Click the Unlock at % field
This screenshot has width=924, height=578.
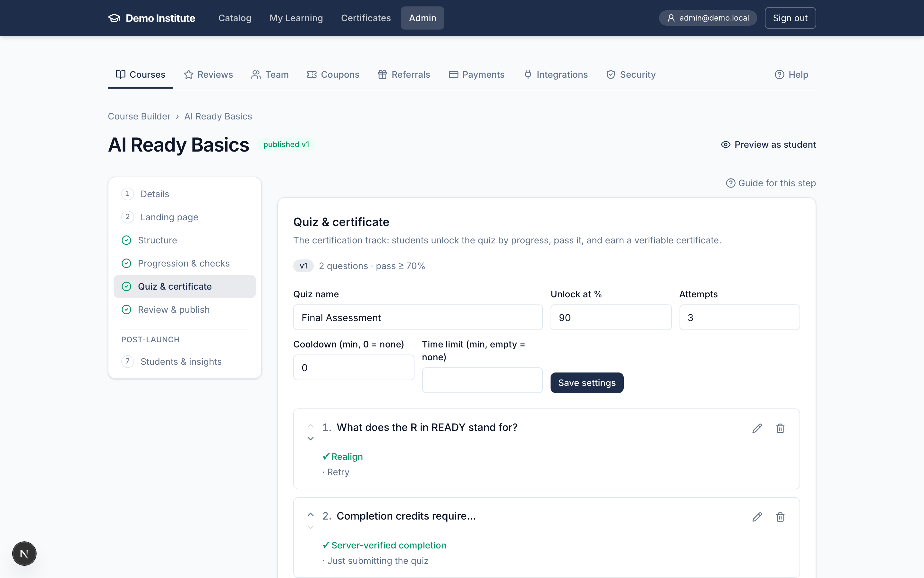click(611, 317)
